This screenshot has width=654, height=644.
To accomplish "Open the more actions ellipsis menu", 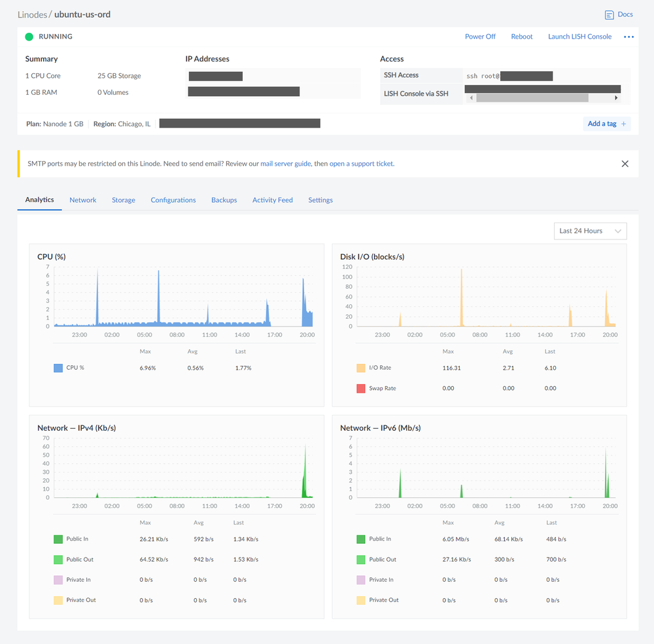I will (628, 37).
